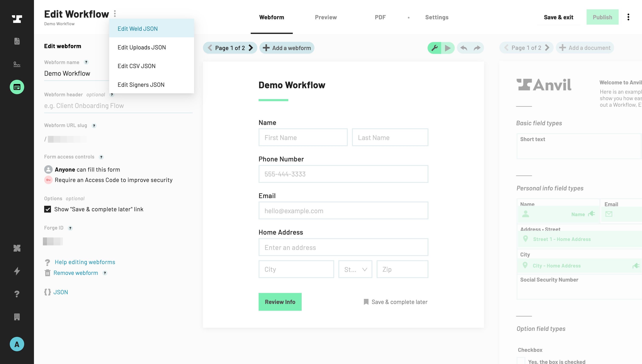This screenshot has height=364, width=642.
Task: Show help for Forge ID
Action: coord(70,228)
